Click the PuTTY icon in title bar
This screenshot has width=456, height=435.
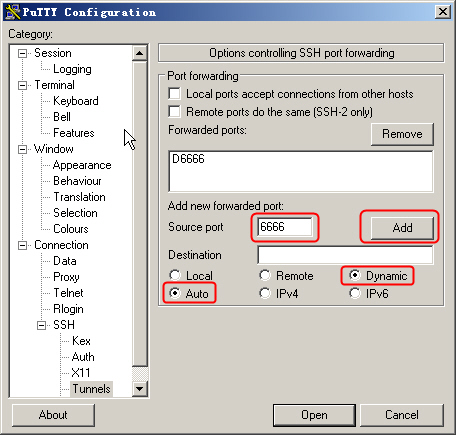pos(12,12)
